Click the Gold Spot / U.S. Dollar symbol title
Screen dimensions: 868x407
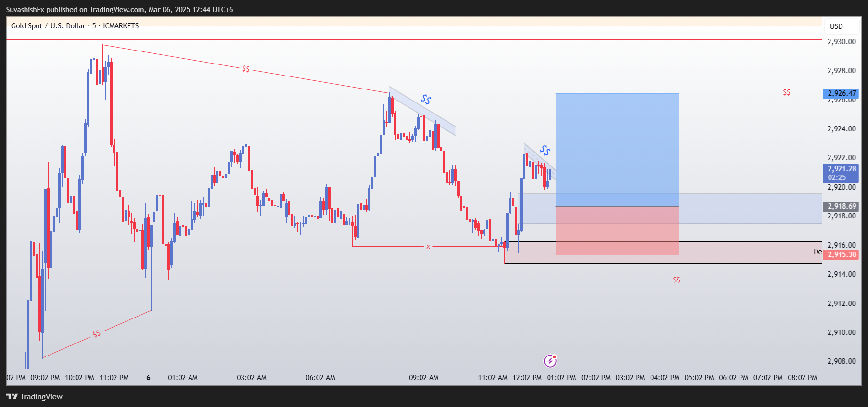(x=75, y=26)
